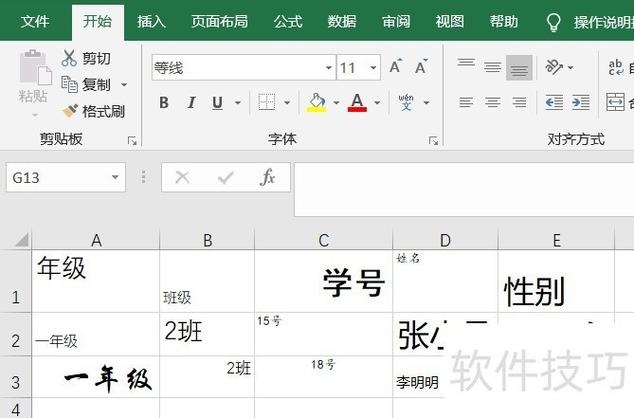The height and width of the screenshot is (418, 634).
Task: Open the font size dropdown
Action: 373,68
